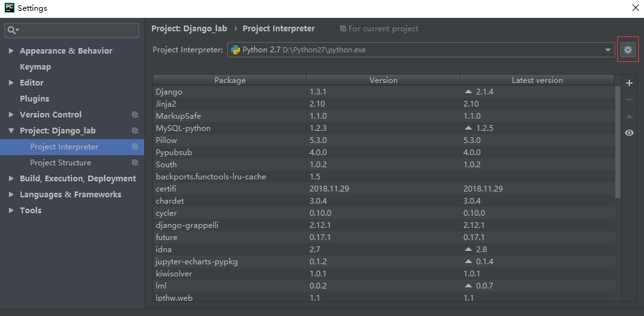This screenshot has width=644, height=316.
Task: Expand the Tools section arrow
Action: [11, 211]
